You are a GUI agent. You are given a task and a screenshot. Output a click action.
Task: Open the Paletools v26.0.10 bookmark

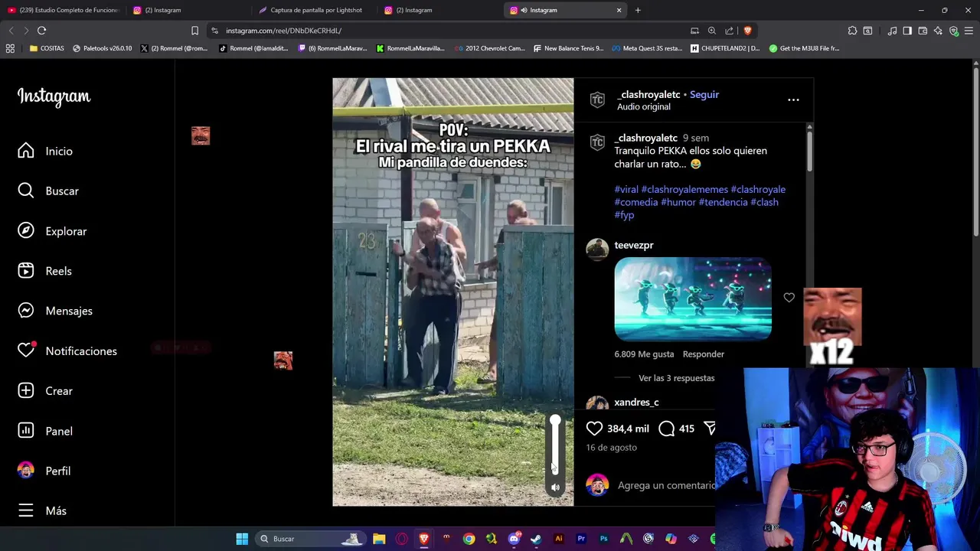[x=102, y=48]
